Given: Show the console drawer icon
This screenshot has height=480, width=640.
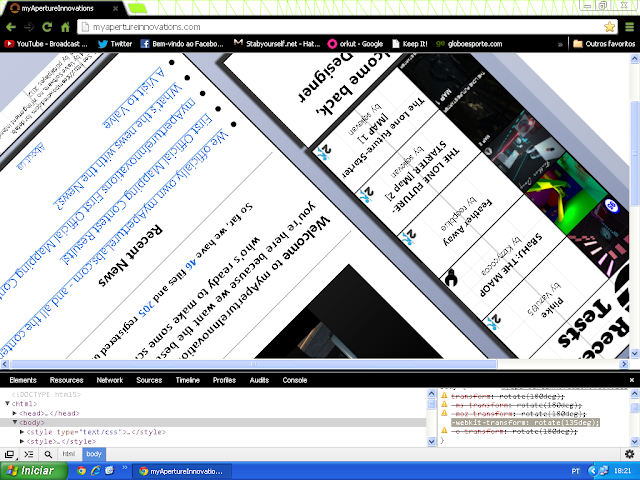Looking at the screenshot, I should [29, 454].
